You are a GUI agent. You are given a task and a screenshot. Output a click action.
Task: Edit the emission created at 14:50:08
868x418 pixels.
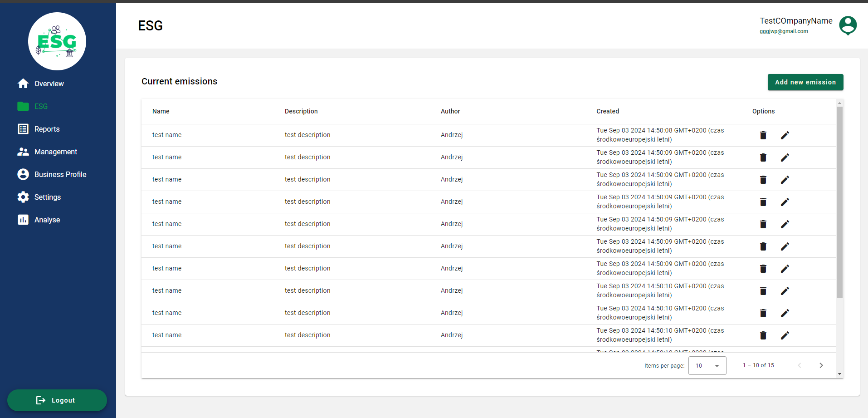(x=785, y=135)
